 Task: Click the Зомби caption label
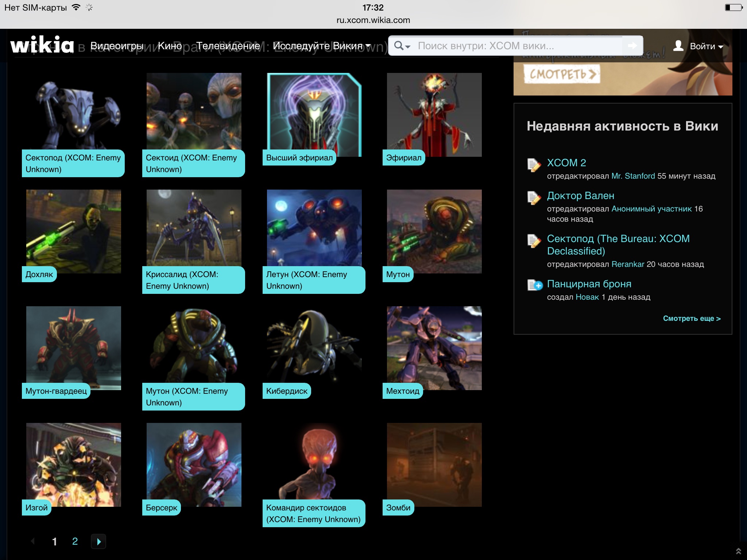(398, 507)
